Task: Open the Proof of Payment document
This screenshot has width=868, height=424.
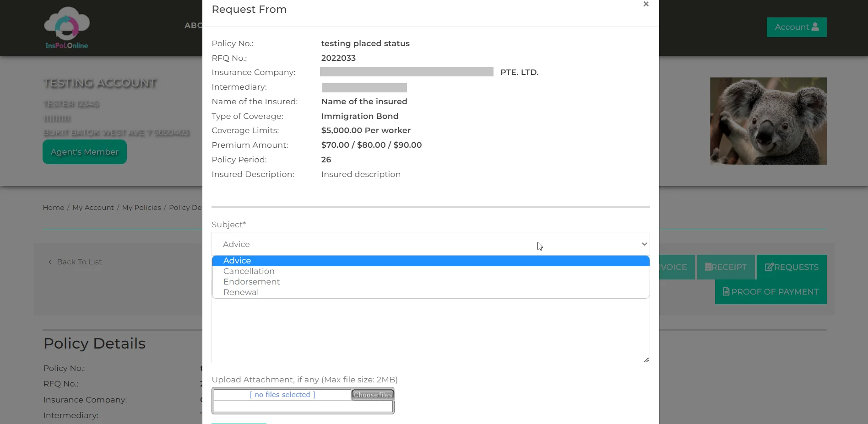Action: [x=770, y=292]
